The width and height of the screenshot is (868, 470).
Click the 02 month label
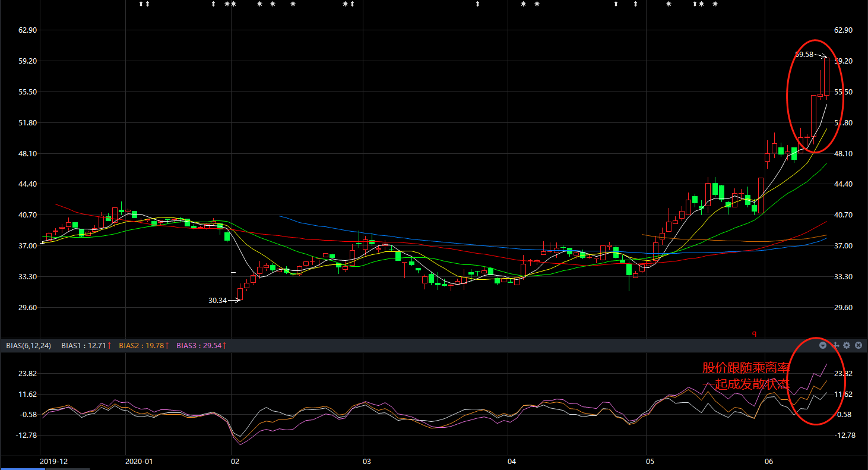235,461
